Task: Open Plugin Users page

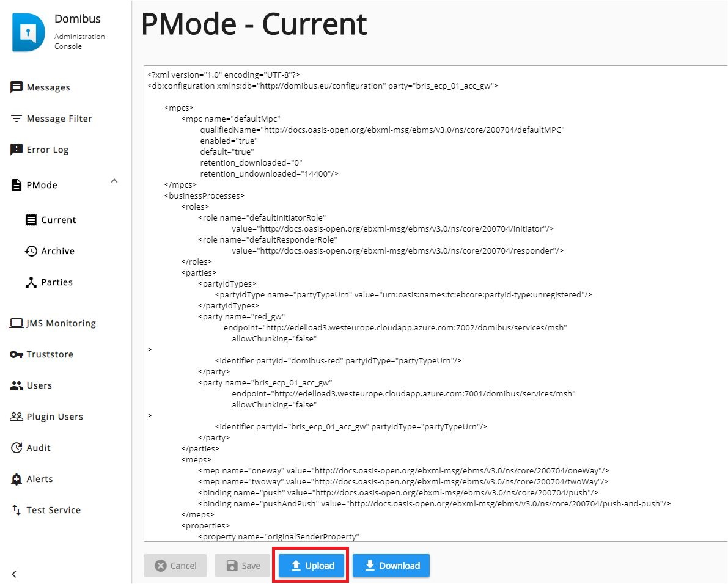Action: click(55, 417)
